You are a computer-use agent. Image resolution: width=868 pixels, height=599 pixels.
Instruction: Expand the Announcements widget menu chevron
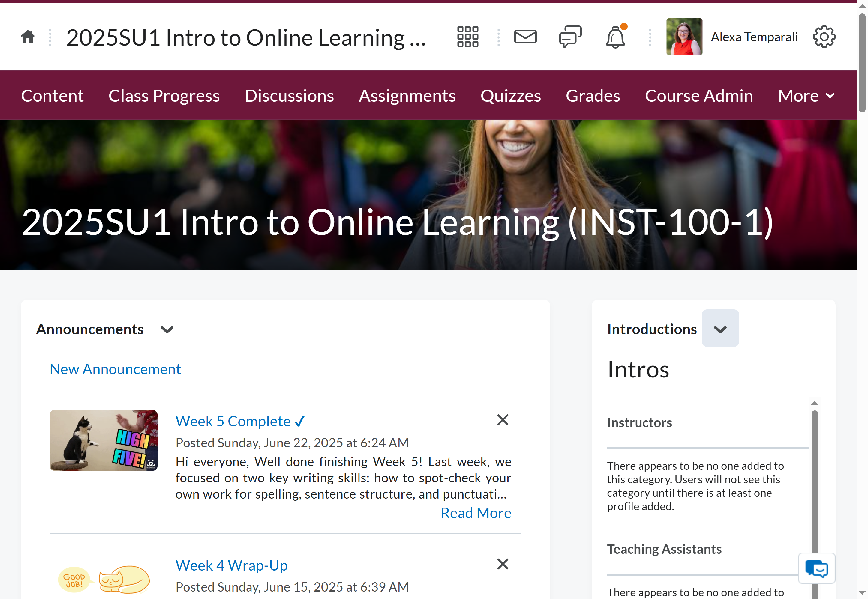[167, 329]
